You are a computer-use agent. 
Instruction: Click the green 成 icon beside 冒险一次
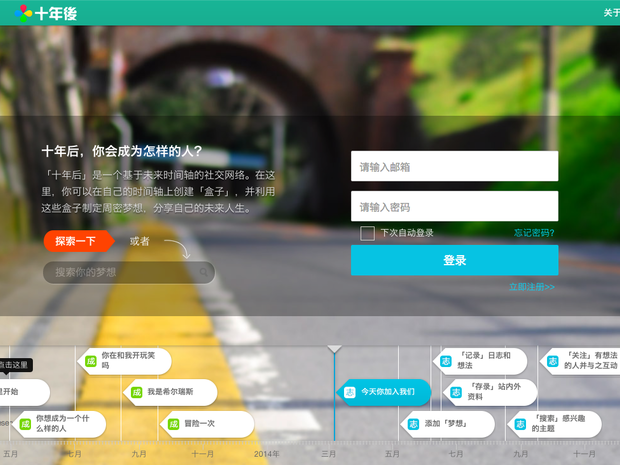(x=173, y=423)
